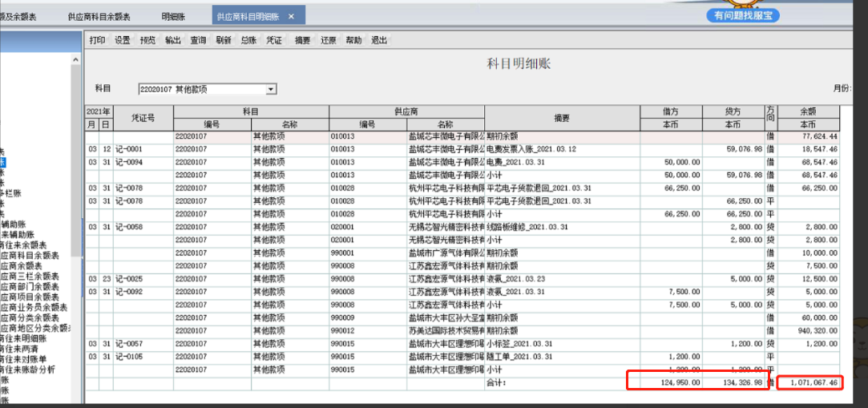
Task: Open 应商部门余额表 in the sidebar
Action: (30, 287)
